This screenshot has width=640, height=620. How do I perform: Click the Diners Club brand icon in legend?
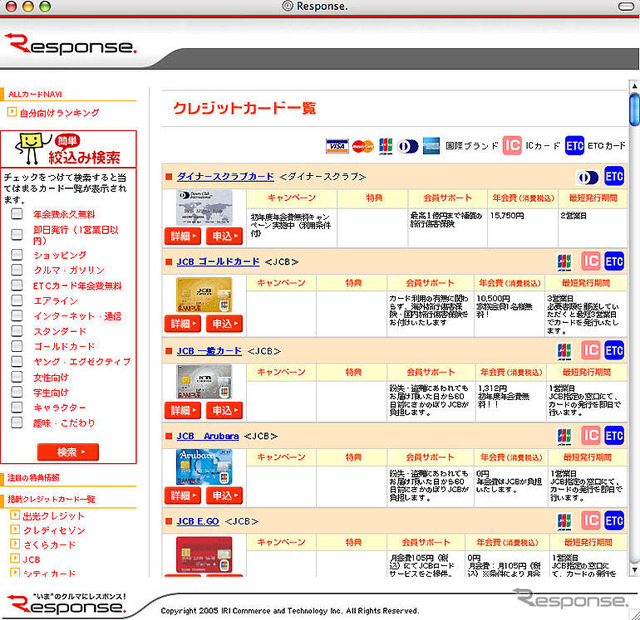[408, 146]
